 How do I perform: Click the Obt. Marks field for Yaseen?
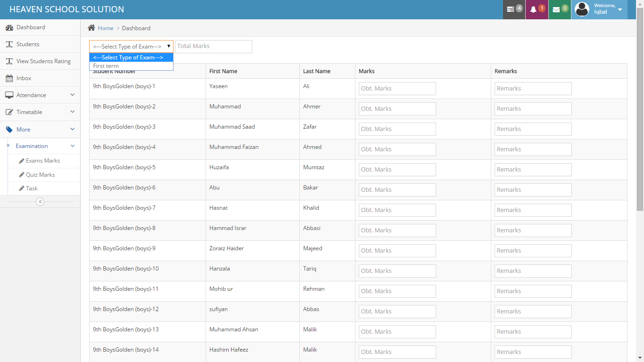click(397, 89)
